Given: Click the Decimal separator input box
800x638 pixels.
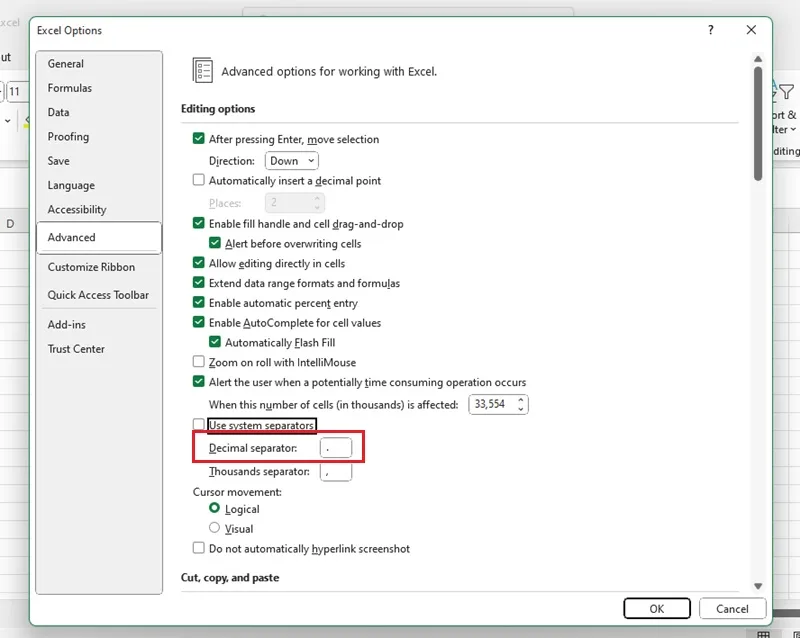Looking at the screenshot, I should point(336,448).
